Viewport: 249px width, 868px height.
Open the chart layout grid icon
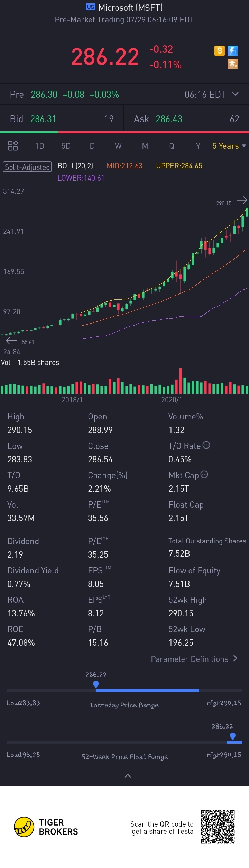pyautogui.click(x=13, y=146)
